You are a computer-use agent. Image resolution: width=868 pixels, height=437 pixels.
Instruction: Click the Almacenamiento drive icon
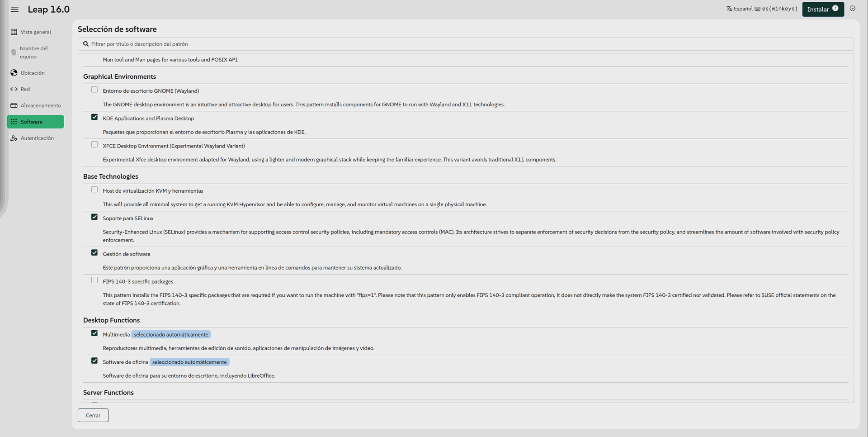(14, 105)
